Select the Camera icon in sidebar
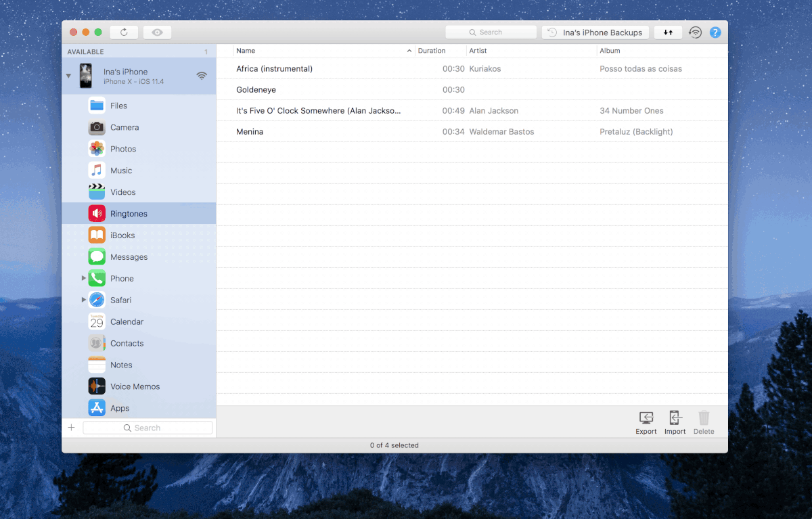Viewport: 812px width, 519px height. point(97,127)
